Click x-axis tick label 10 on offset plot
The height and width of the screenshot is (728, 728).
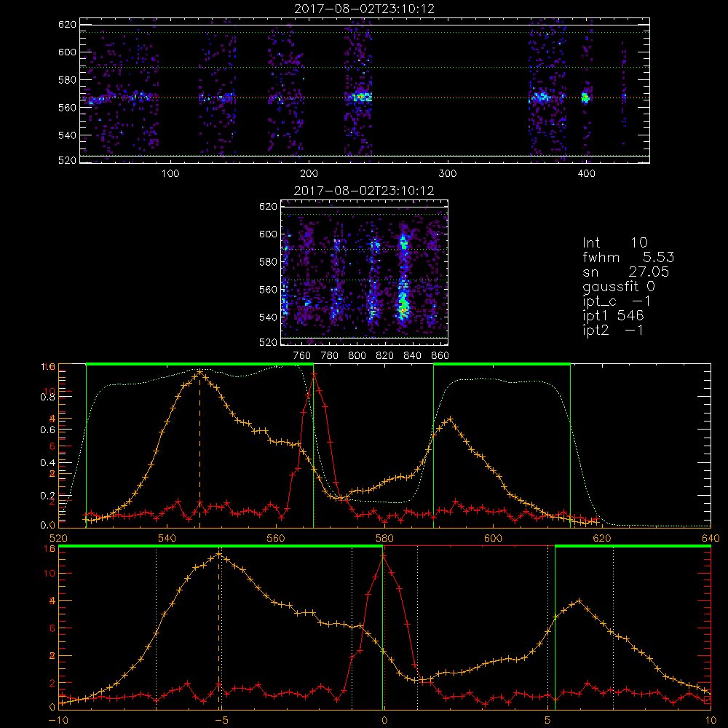tap(711, 721)
